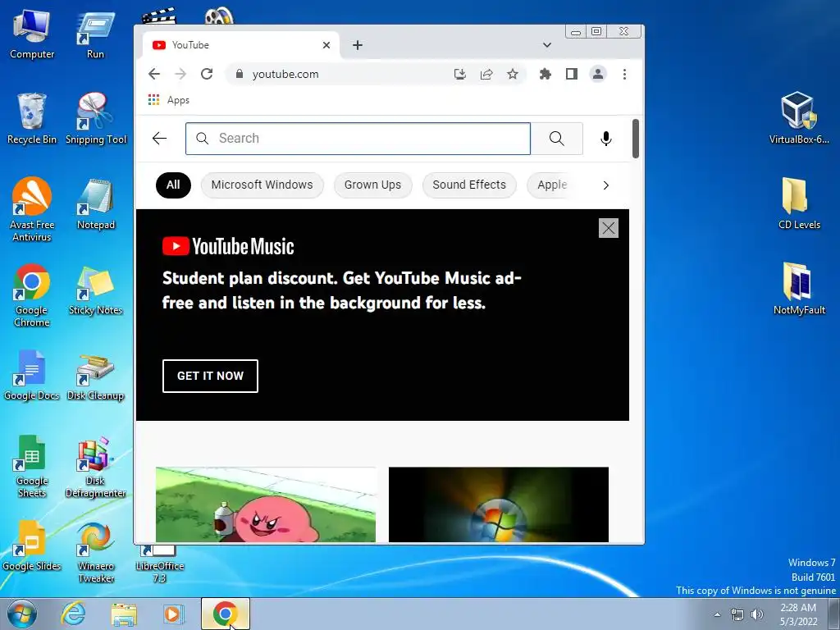Select the Google Docs shortcut
Screen dimensions: 840x630
click(32, 376)
